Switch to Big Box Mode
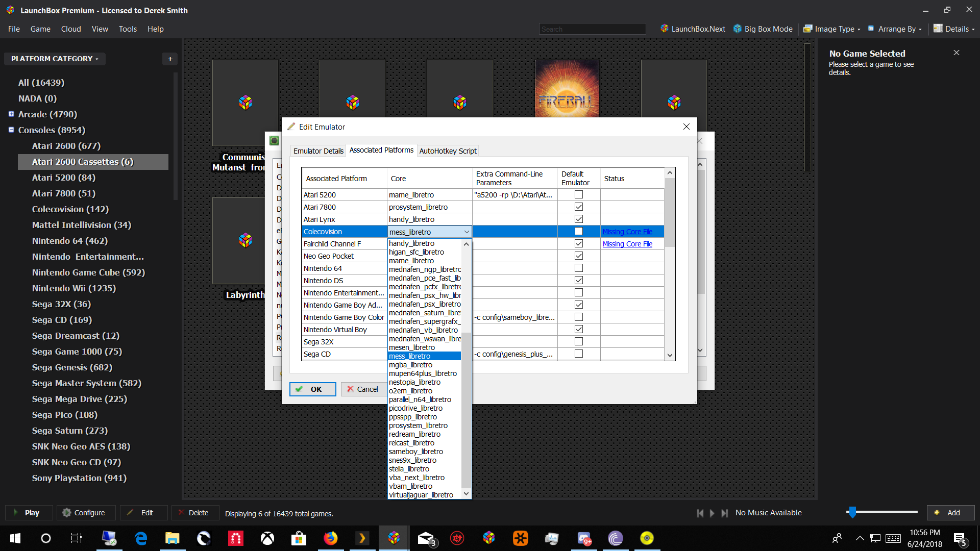The width and height of the screenshot is (980, 551). pos(763,29)
